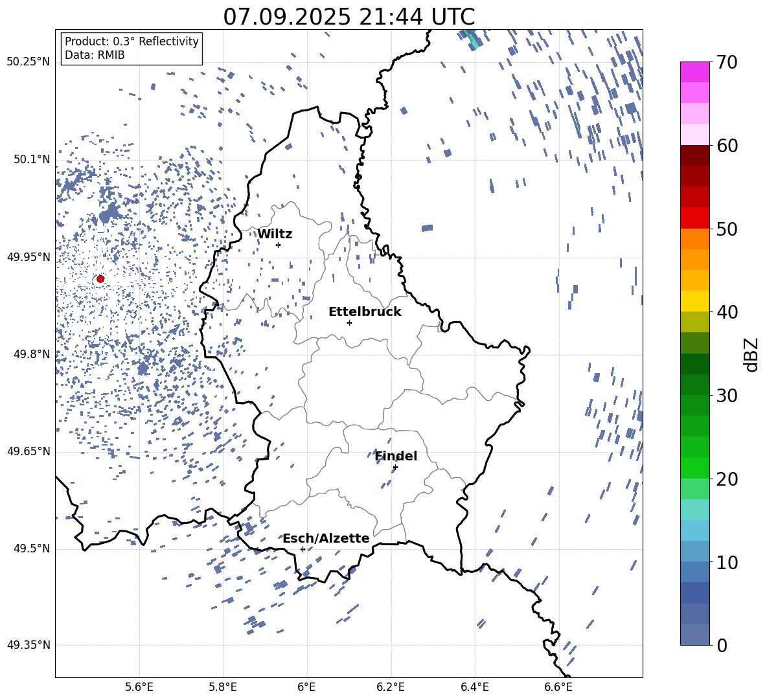
Task: Click the Esch/Alzette city label
Action: click(326, 538)
